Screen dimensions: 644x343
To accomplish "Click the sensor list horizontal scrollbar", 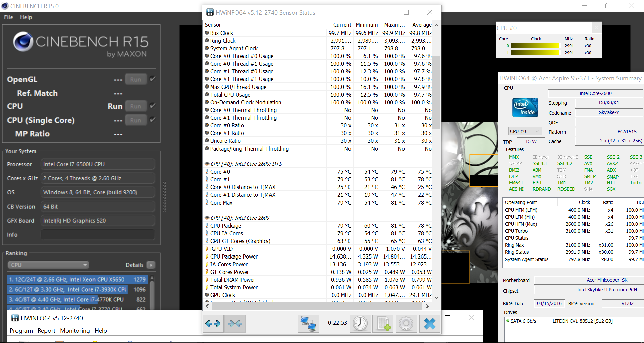I will 317,306.
